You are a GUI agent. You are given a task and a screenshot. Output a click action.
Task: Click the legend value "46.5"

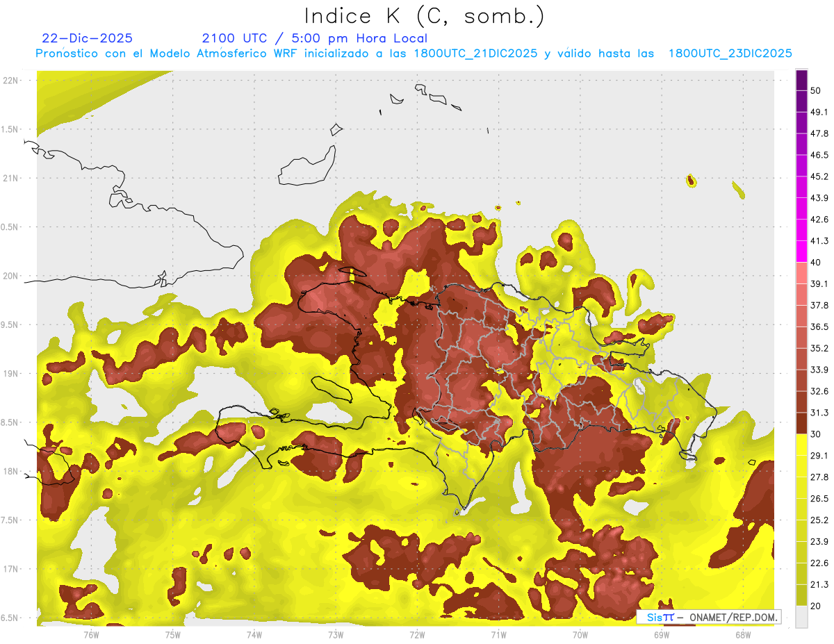pyautogui.click(x=819, y=155)
